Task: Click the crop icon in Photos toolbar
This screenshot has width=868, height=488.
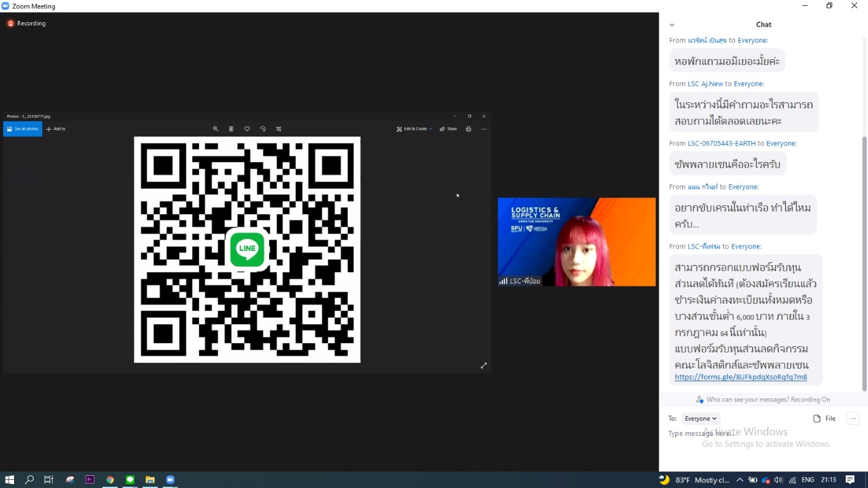Action: coord(279,129)
